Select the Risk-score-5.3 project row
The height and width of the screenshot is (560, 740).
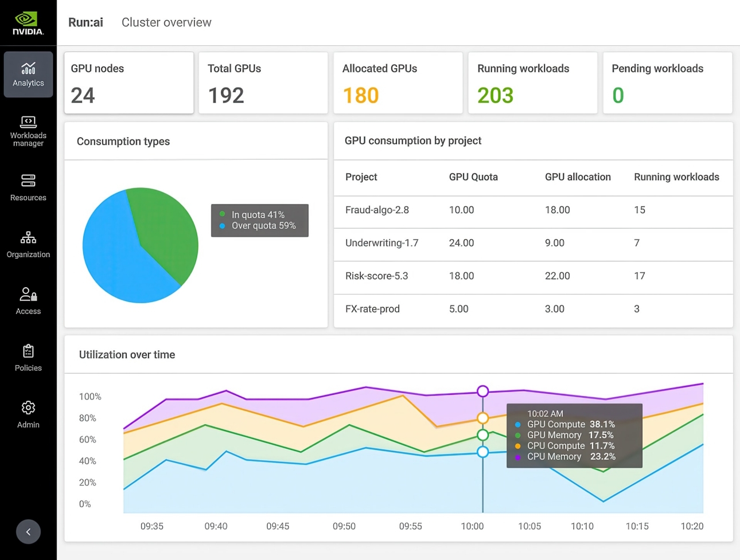click(376, 276)
